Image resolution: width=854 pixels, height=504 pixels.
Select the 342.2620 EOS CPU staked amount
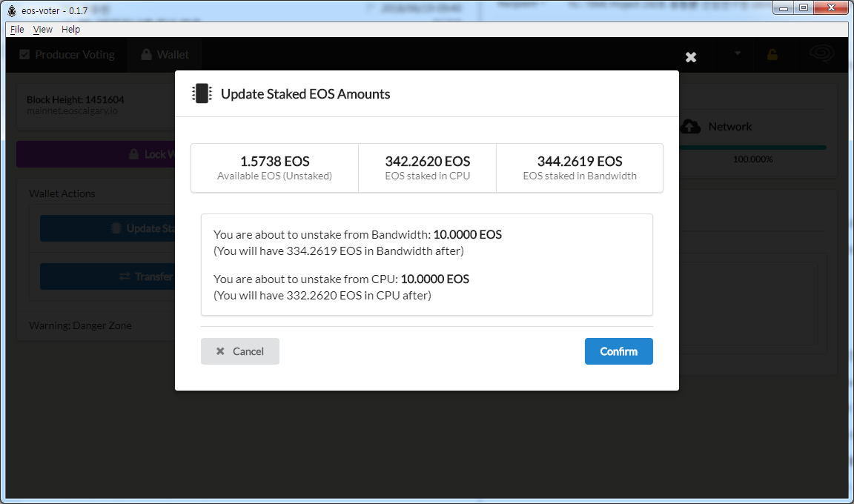point(428,162)
